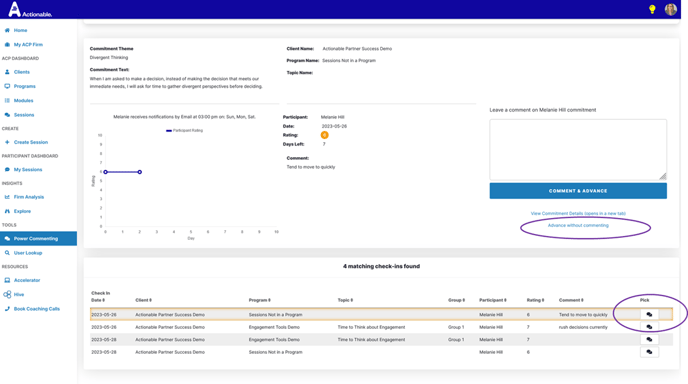The width and height of the screenshot is (688, 384).
Task: Open View Commitment Details link
Action: coord(578,213)
